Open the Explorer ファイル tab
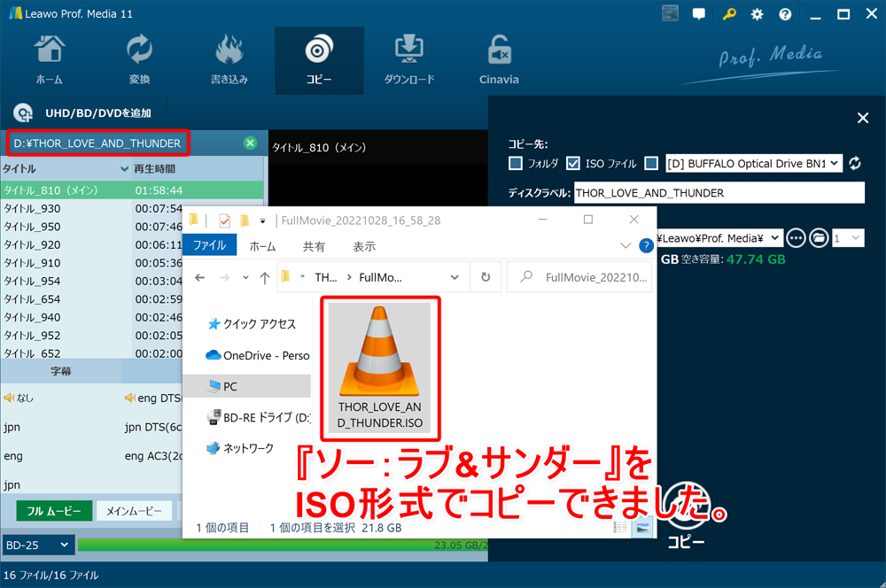This screenshot has height=588, width=886. [x=210, y=245]
